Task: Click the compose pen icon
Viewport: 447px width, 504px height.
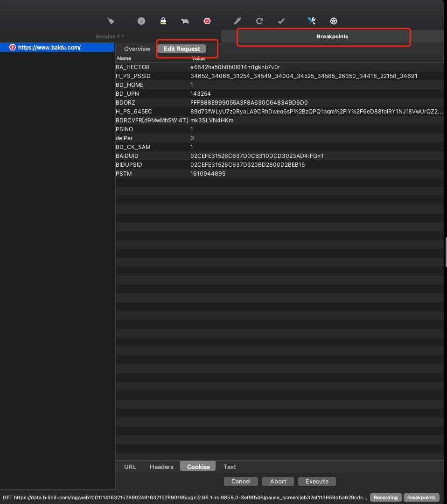Action: click(x=237, y=21)
